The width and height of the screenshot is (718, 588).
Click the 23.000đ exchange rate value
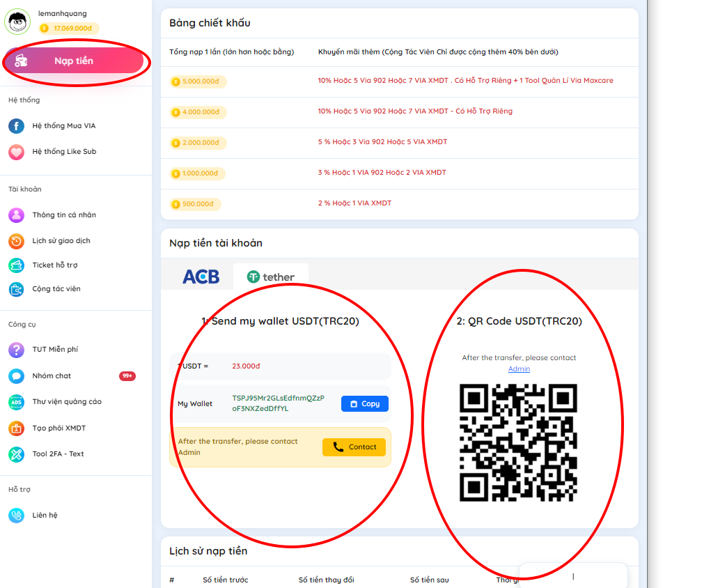point(246,366)
